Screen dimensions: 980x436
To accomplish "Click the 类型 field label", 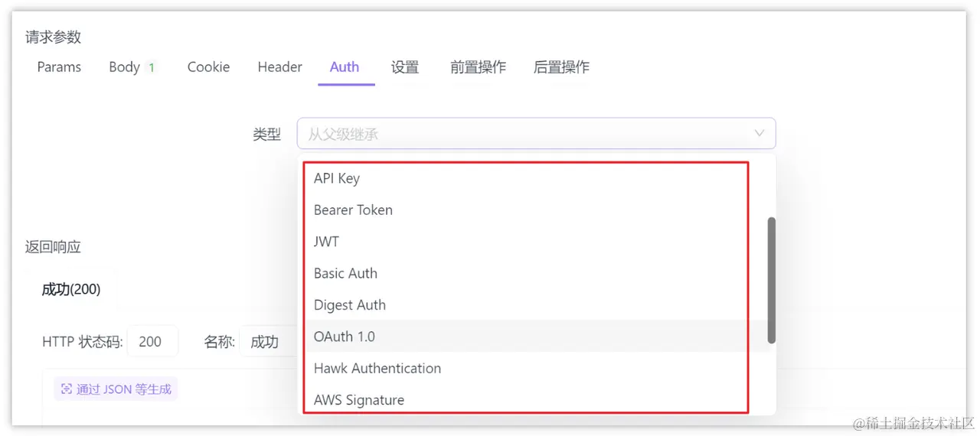I will [x=266, y=135].
